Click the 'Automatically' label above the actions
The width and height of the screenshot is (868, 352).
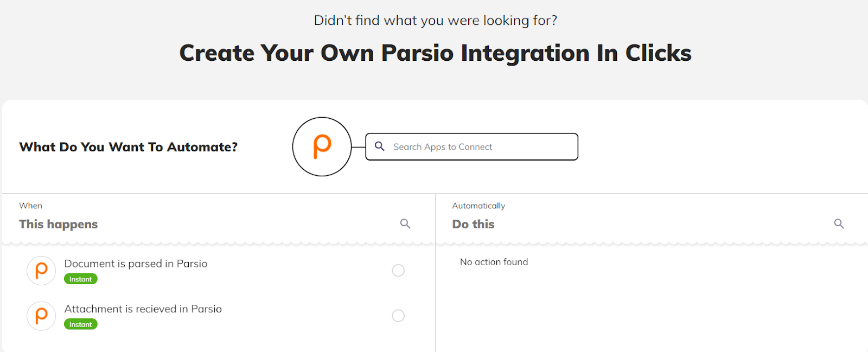(x=478, y=206)
